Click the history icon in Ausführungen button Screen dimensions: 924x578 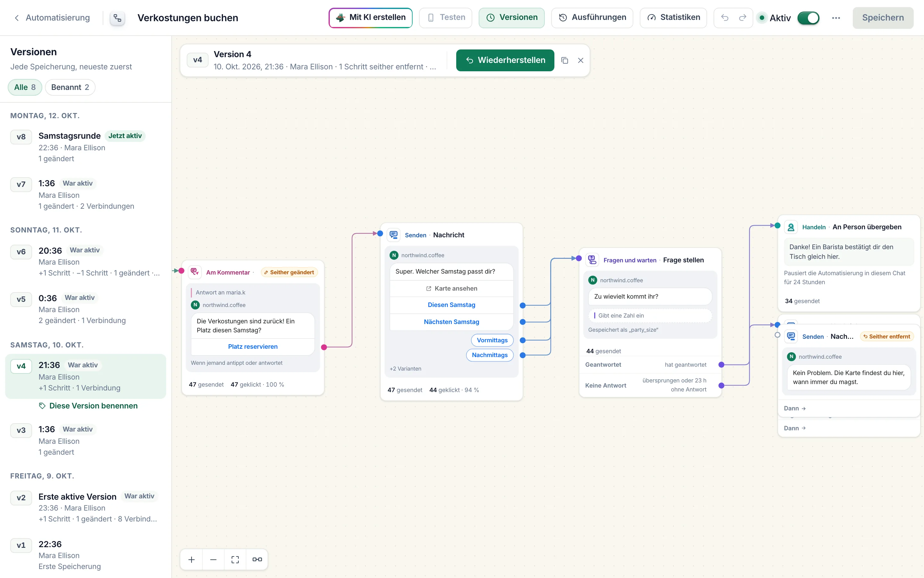[x=563, y=18]
